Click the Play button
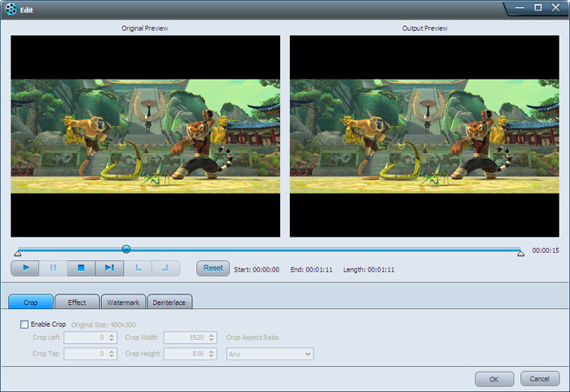The height and width of the screenshot is (392, 570). 26,268
